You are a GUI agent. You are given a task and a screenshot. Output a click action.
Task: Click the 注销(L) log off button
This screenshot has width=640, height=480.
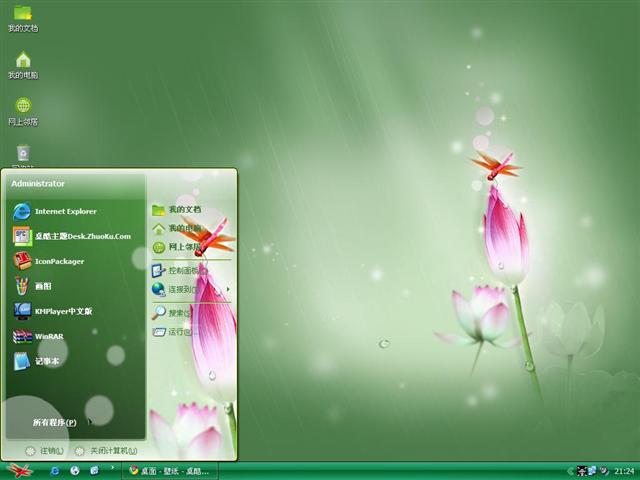(45, 451)
